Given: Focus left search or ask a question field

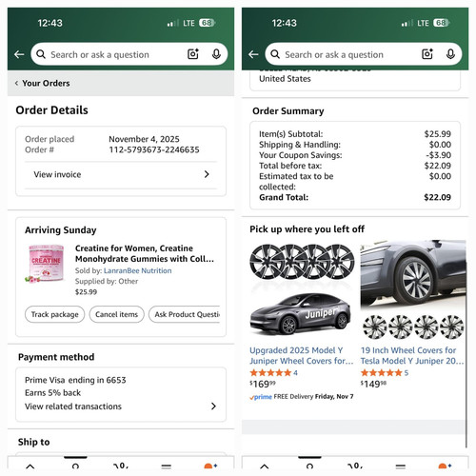Looking at the screenshot, I should click(x=116, y=54).
